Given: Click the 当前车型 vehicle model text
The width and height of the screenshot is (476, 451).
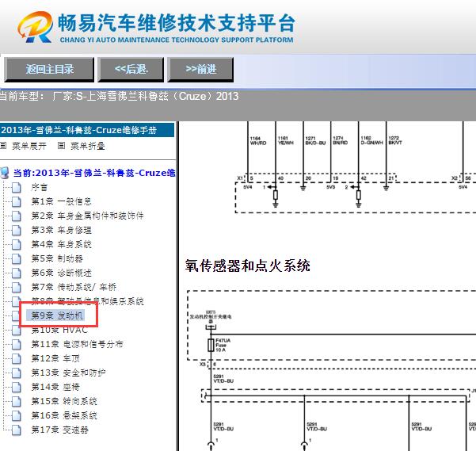Looking at the screenshot, I should click(x=119, y=96).
